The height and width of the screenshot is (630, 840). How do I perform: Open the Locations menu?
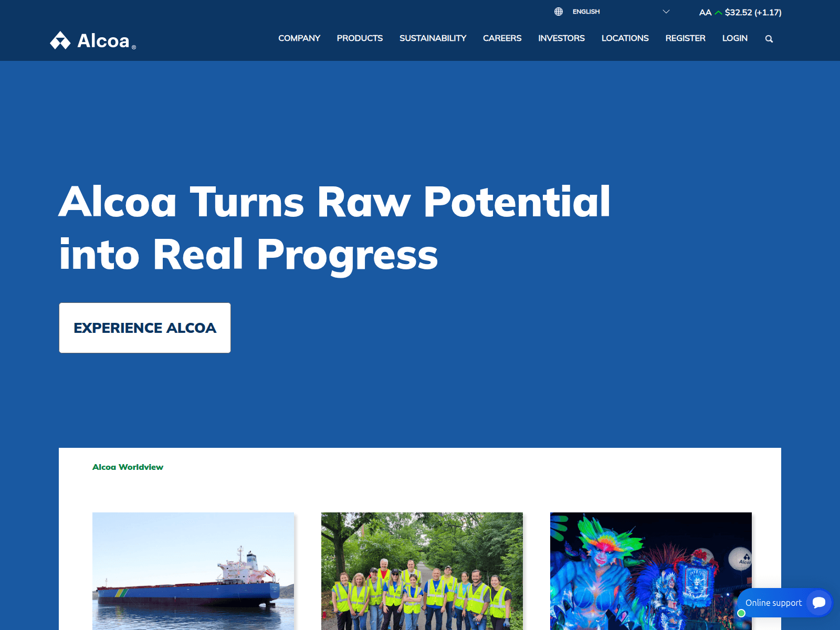[625, 38]
